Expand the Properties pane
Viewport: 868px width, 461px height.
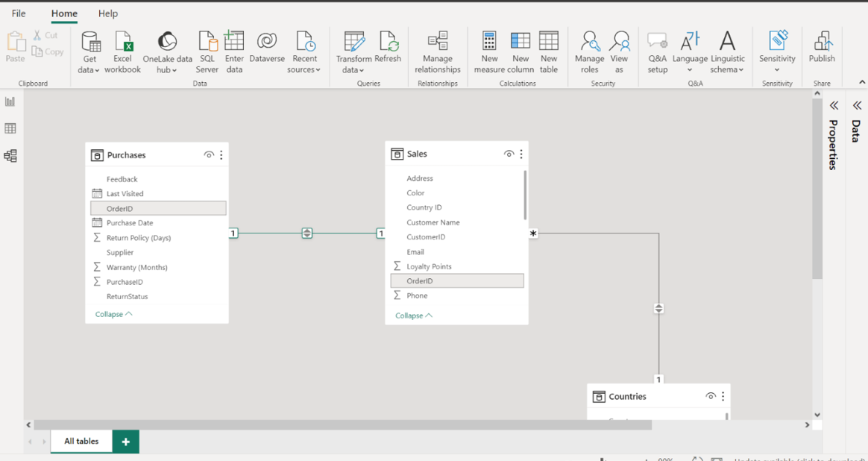[834, 106]
